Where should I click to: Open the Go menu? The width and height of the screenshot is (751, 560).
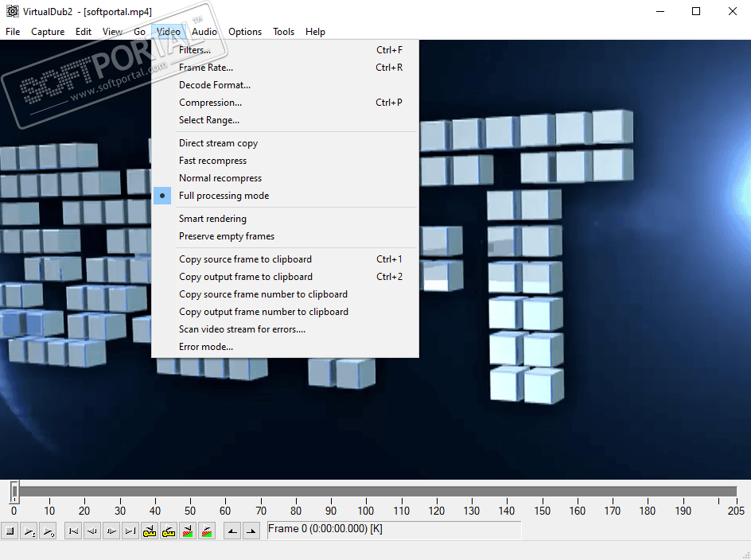(x=139, y=32)
